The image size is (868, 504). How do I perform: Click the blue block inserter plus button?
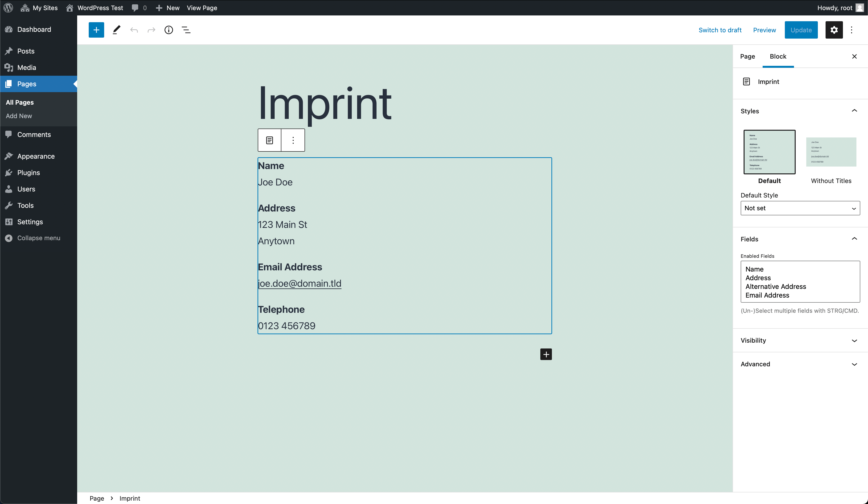click(x=96, y=30)
